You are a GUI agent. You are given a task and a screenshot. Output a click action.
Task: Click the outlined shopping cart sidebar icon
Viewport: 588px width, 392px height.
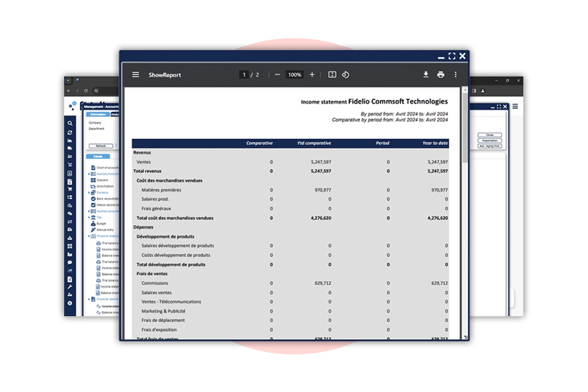[x=70, y=165]
